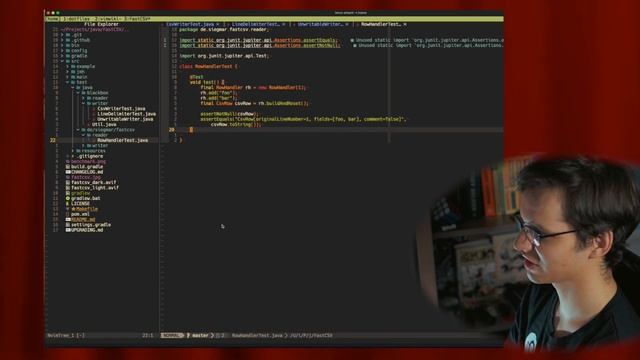Click the git branch icon in statusline

pyautogui.click(x=189, y=336)
